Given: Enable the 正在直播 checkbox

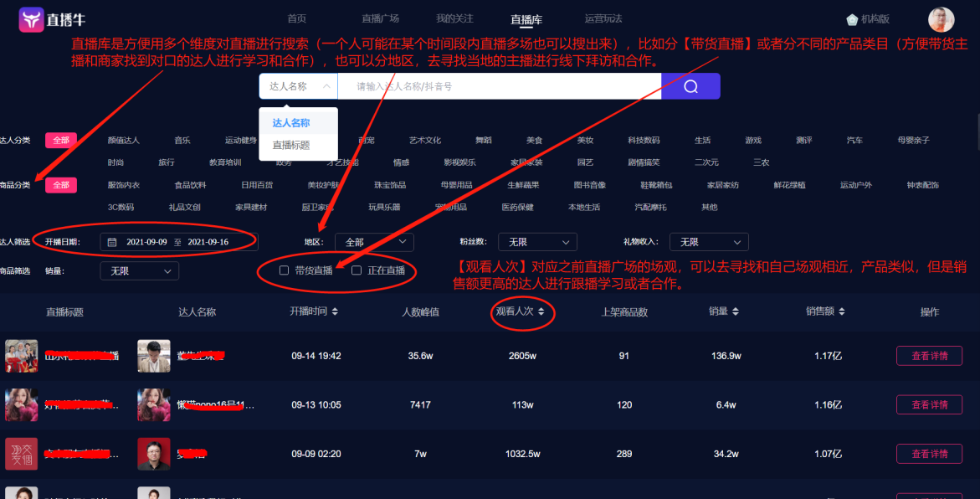Looking at the screenshot, I should (357, 270).
